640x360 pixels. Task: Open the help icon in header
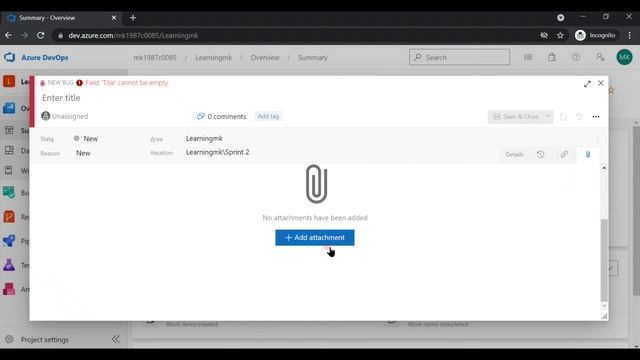tap(576, 57)
